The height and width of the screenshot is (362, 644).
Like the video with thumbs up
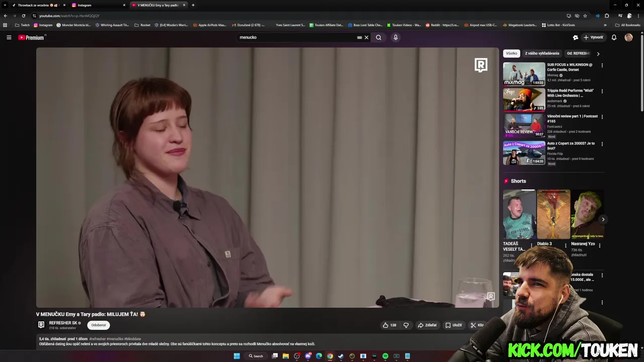[389, 325]
